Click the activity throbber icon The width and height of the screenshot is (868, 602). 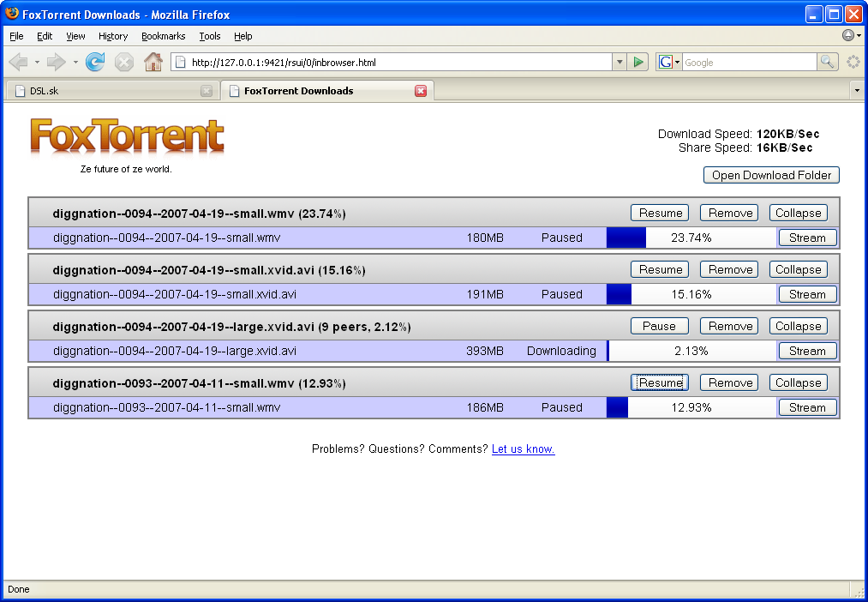tap(853, 62)
